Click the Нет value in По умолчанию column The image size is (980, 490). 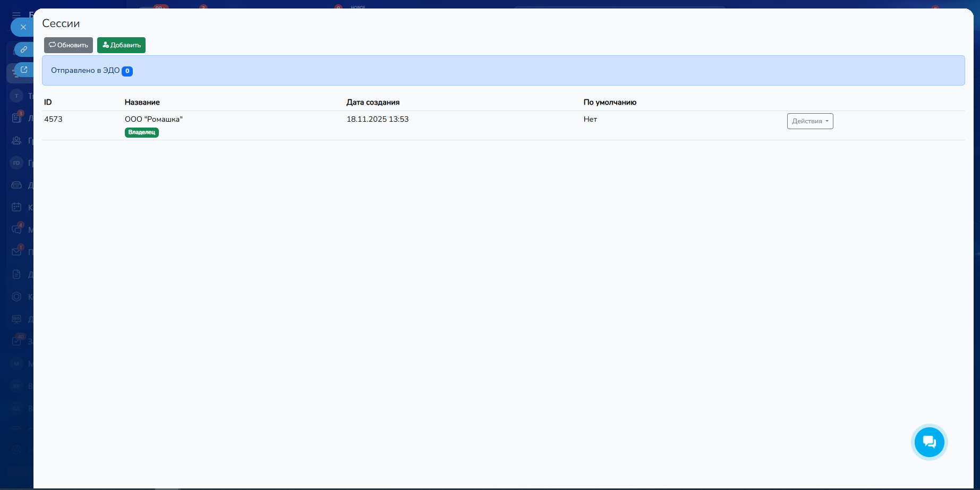pos(590,119)
